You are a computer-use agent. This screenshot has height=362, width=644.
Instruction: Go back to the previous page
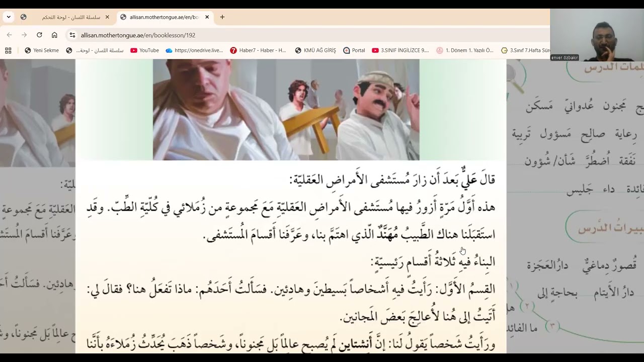click(x=9, y=35)
